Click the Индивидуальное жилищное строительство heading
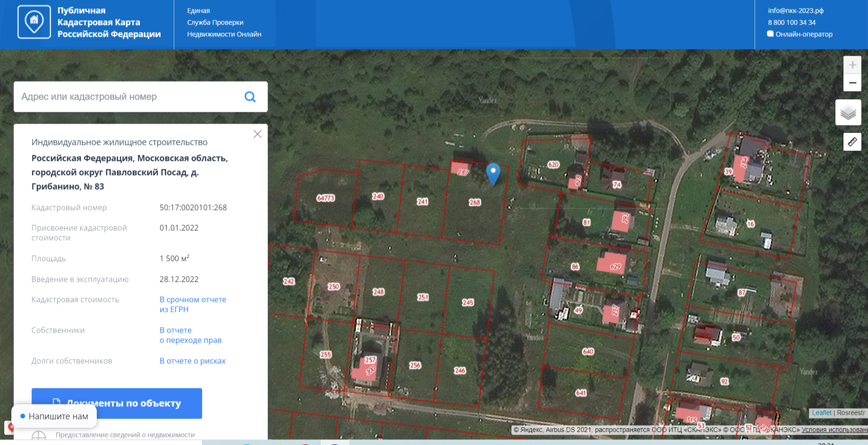The height and width of the screenshot is (445, 868). coord(119,143)
